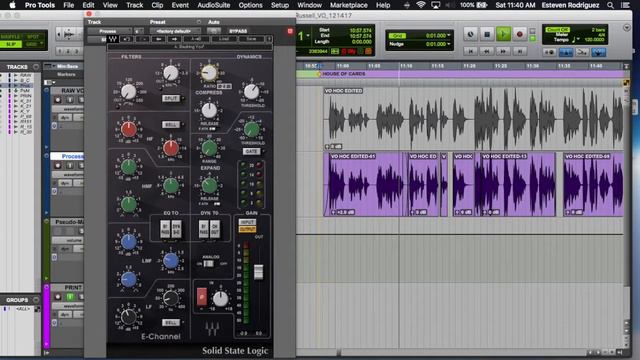
Task: Open the Grid value dropdown
Action: point(449,36)
